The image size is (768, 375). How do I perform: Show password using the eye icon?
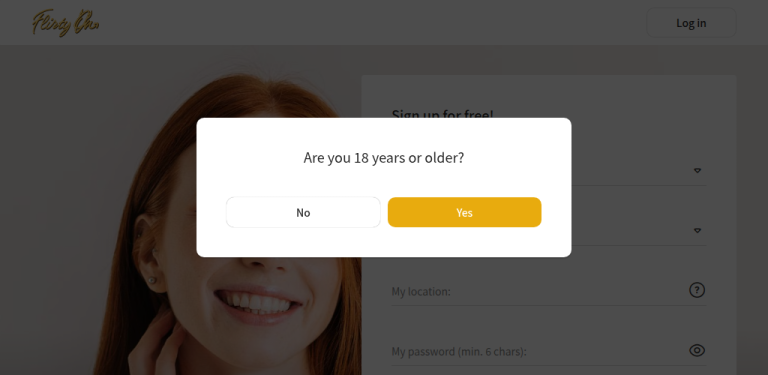tap(696, 350)
